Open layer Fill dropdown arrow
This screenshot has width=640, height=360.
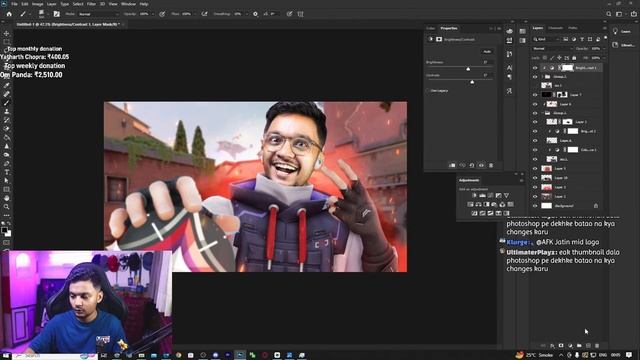coord(603,58)
